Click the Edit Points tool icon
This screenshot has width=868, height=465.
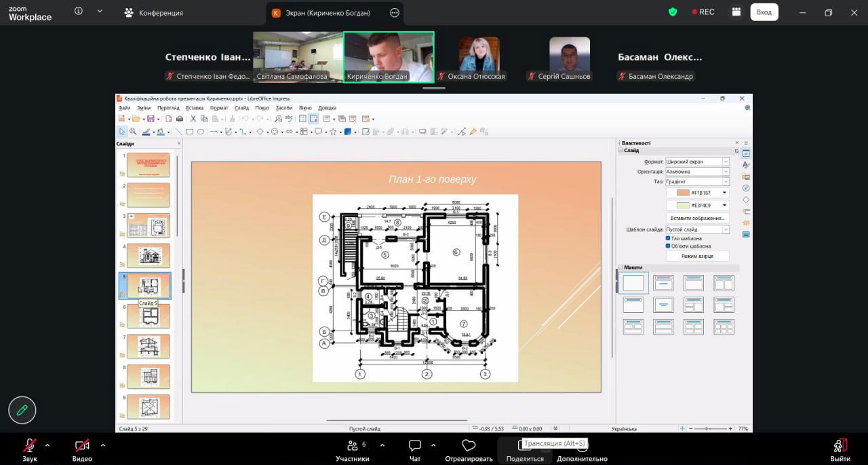462,132
